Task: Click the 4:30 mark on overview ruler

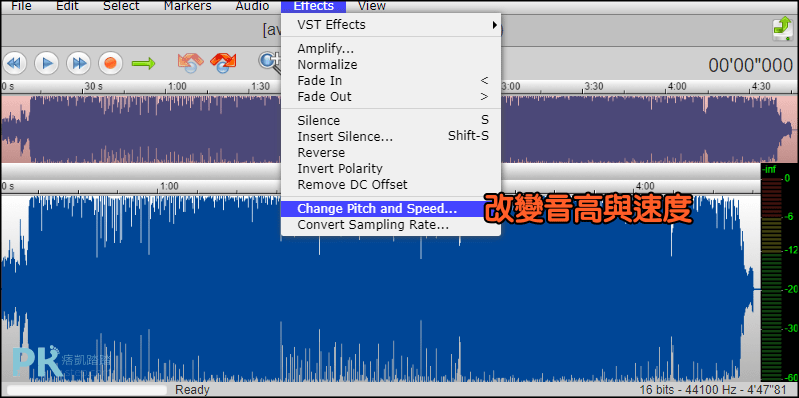Action: click(760, 86)
